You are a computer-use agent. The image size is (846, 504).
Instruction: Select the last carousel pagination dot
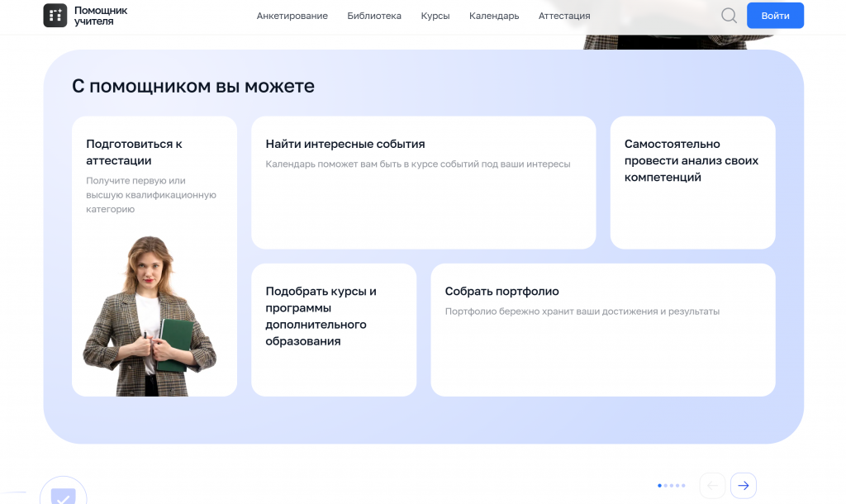682,486
